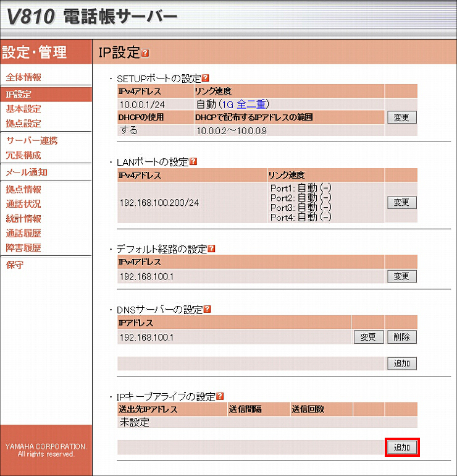Click Port4: 自動 link speed entry

tap(301, 218)
